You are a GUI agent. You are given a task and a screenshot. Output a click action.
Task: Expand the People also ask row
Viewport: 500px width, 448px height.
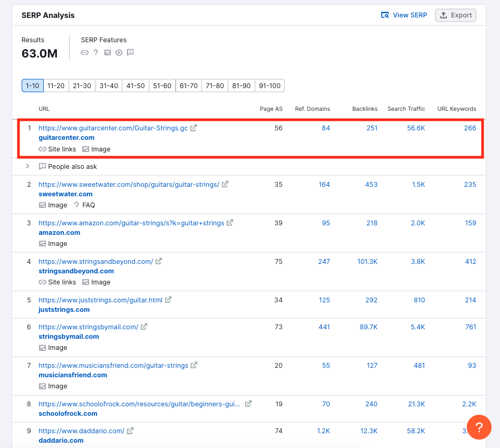[x=27, y=166]
